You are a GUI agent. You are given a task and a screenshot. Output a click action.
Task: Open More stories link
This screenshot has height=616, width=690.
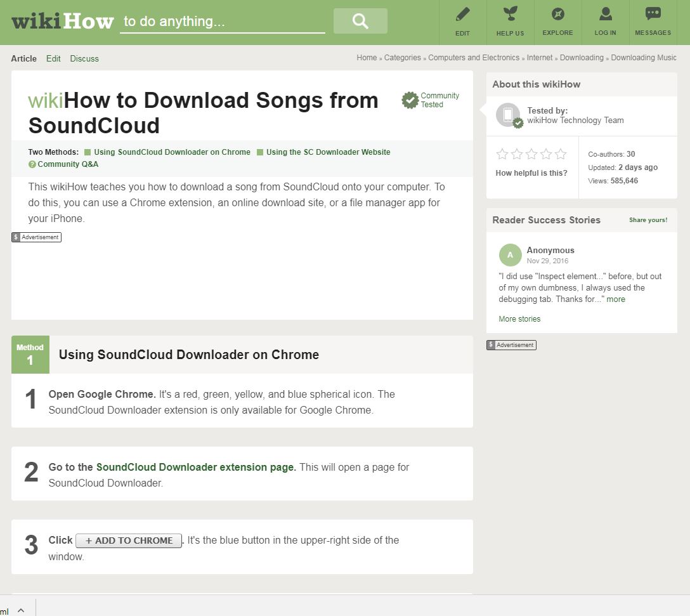(519, 319)
